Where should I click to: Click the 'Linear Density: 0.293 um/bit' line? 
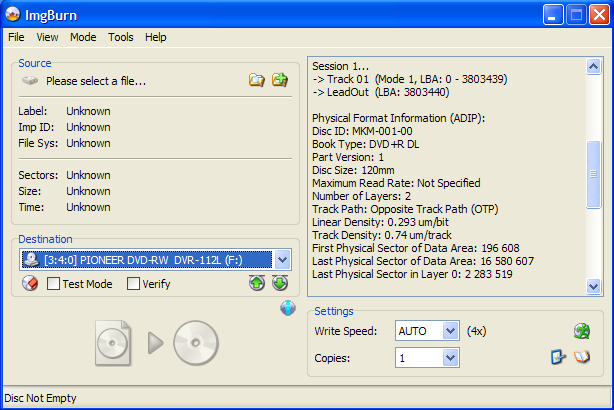coord(380,222)
